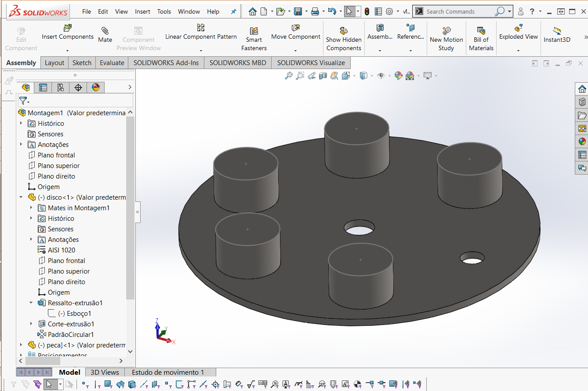Select the Bill of Materials icon

coord(481,31)
